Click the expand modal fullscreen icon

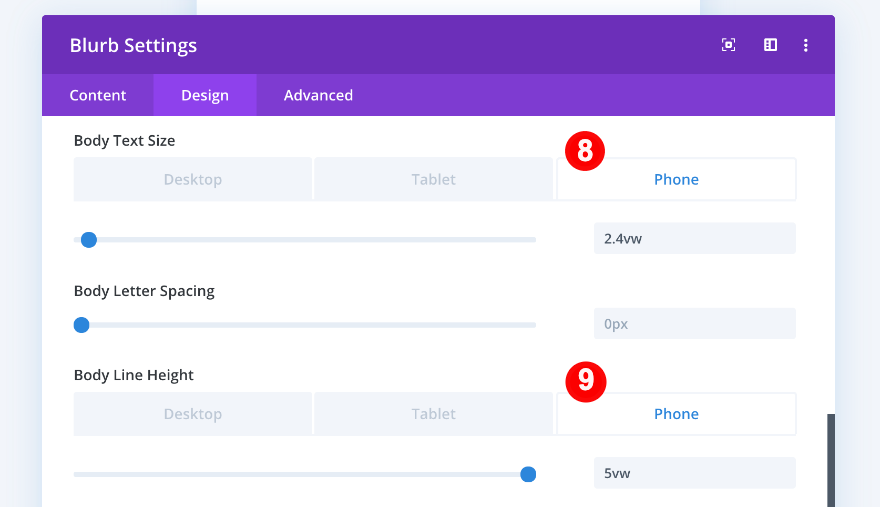(x=729, y=45)
